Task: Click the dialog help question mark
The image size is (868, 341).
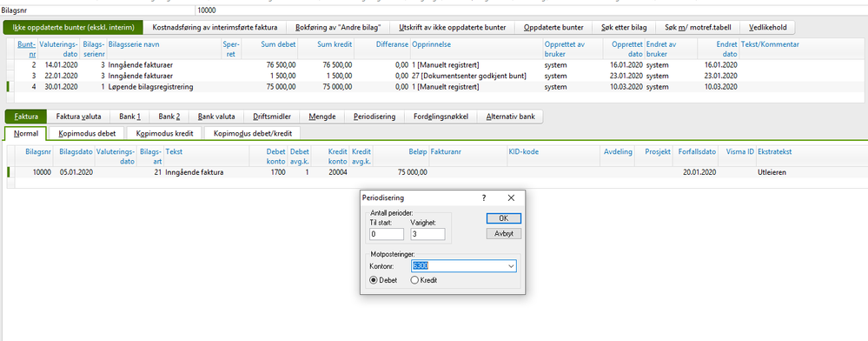Action: (483, 198)
